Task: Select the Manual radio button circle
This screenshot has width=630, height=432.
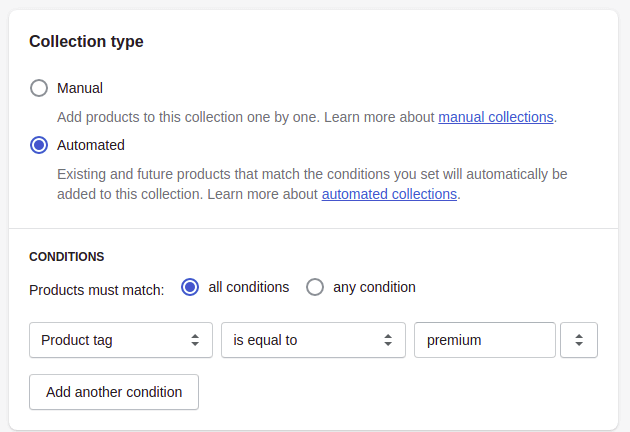Action: [x=39, y=88]
